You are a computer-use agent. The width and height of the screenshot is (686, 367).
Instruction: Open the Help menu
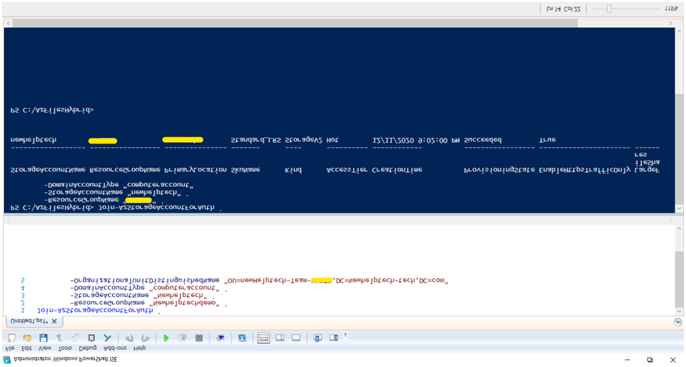[x=139, y=348]
